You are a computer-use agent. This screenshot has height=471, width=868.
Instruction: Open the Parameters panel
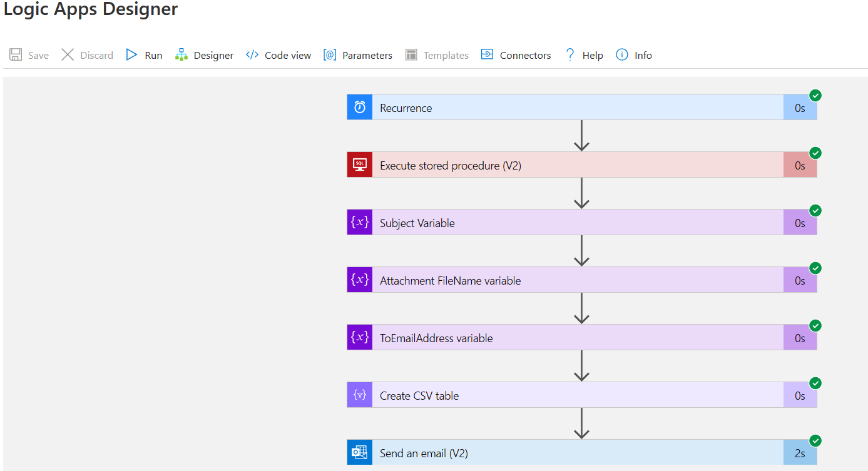pos(358,55)
